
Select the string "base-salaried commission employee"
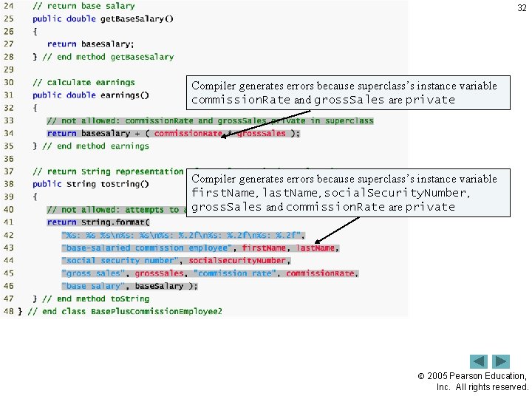click(x=147, y=248)
